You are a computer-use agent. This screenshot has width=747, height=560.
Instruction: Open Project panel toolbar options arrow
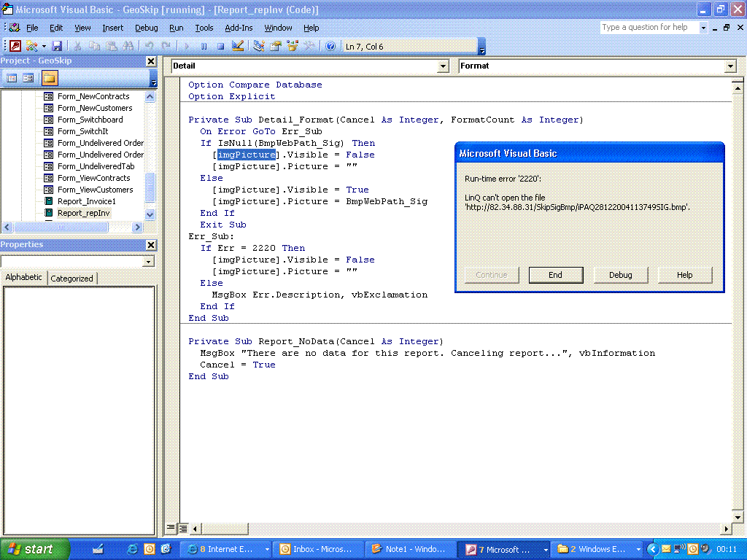(153, 77)
